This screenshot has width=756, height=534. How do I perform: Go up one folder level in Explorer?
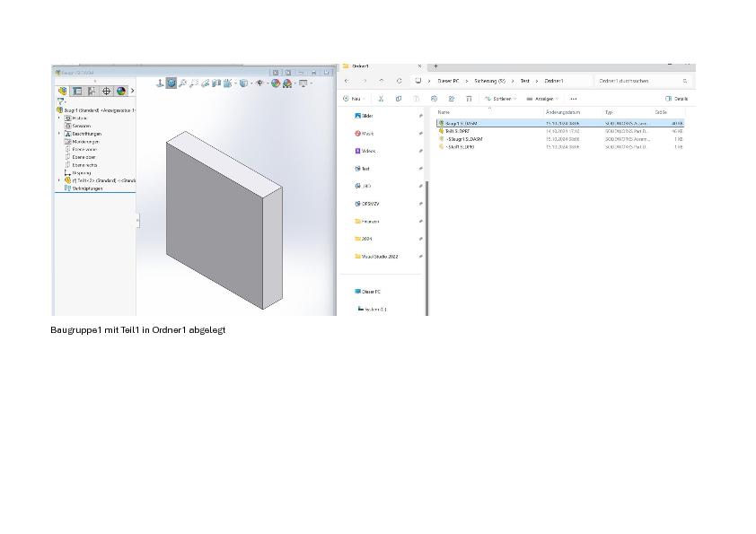pos(382,81)
